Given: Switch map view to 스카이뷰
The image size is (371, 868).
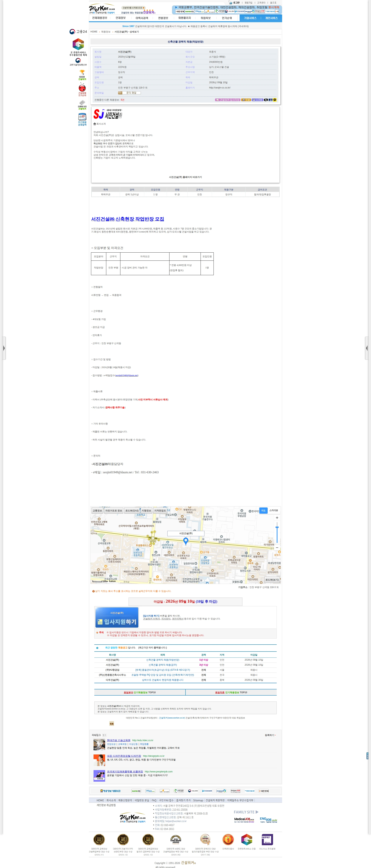Looking at the screenshot, I should click(x=274, y=511).
